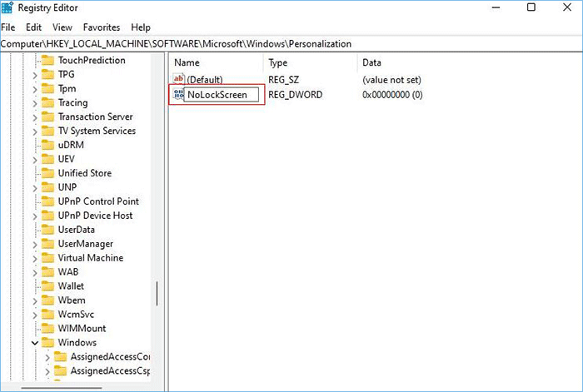Click the registry path address bar

click(291, 43)
